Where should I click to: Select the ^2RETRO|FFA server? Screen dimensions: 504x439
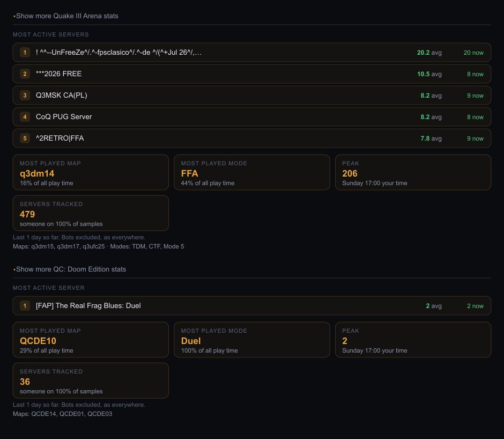click(252, 138)
